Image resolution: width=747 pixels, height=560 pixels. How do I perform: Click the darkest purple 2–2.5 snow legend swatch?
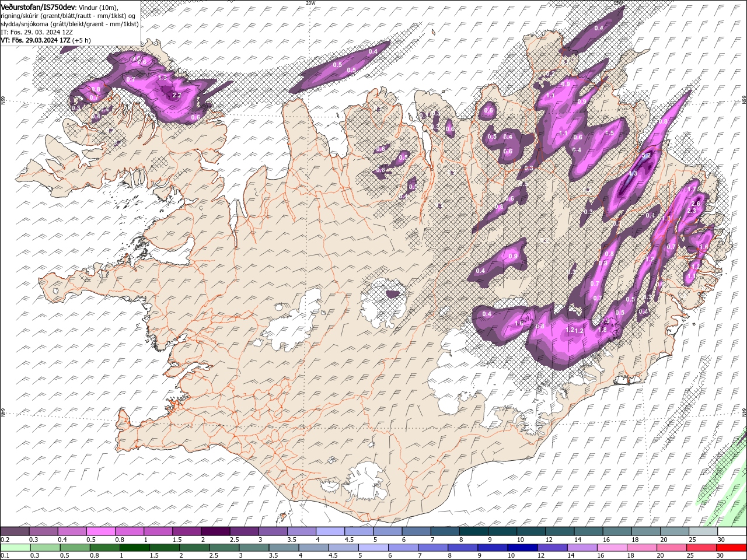(215, 531)
